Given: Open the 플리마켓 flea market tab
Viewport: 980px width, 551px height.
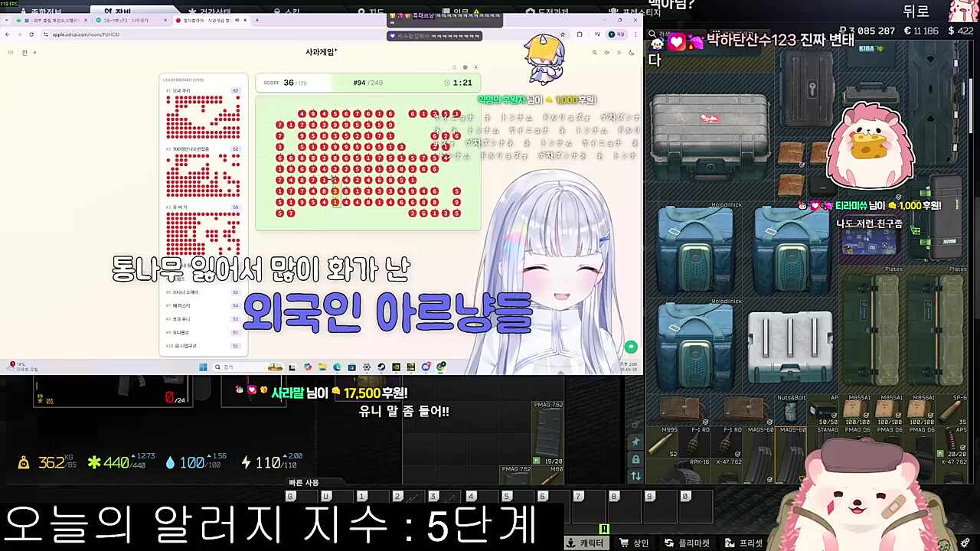Looking at the screenshot, I should pos(688,543).
